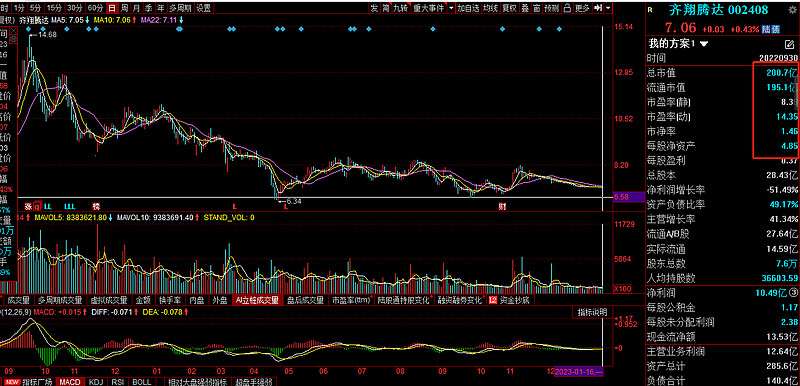The width and height of the screenshot is (800, 386).
Task: Open the dropdown arrow next to 重大事件
Action: coord(451,8)
